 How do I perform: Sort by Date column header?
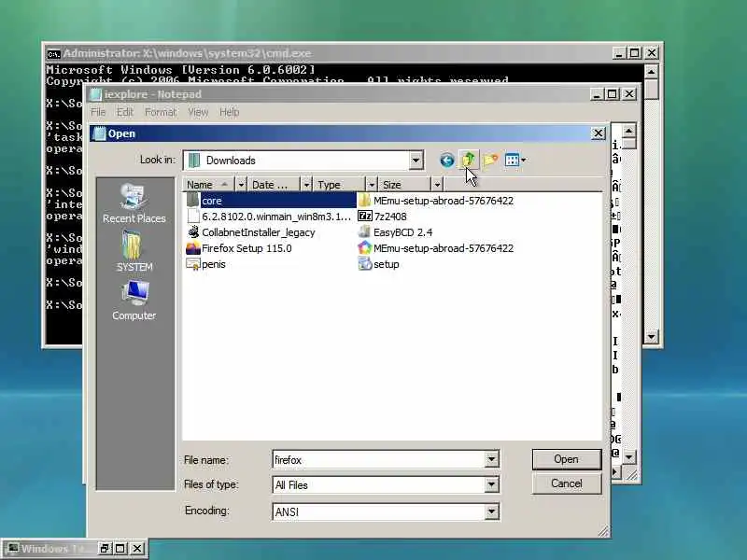tap(274, 184)
